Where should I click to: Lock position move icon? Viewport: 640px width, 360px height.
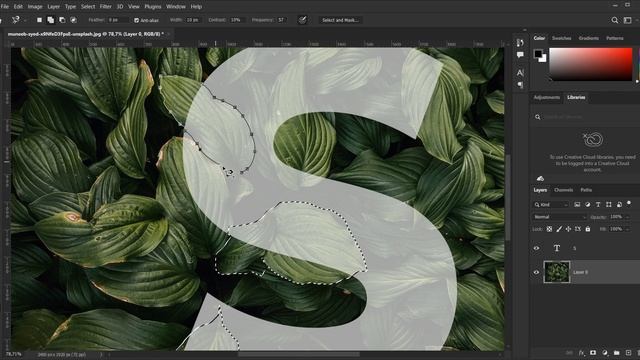point(568,229)
